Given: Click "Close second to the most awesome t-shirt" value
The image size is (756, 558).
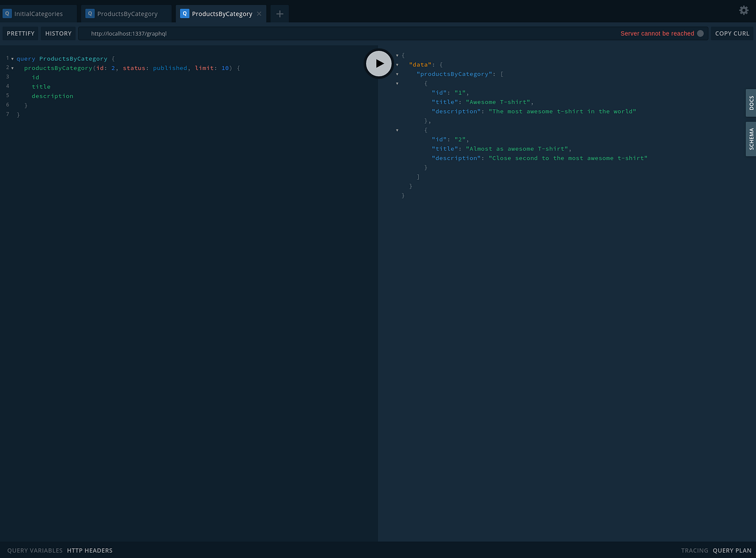Looking at the screenshot, I should tap(568, 158).
